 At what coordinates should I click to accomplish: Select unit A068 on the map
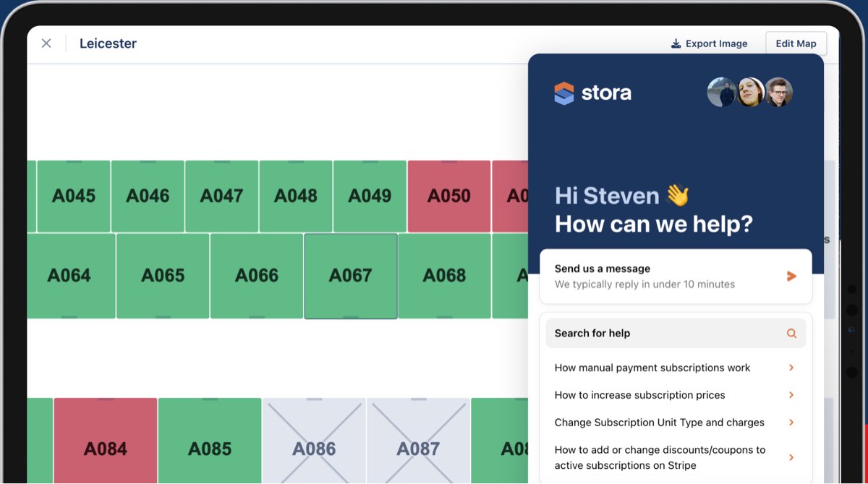(445, 276)
